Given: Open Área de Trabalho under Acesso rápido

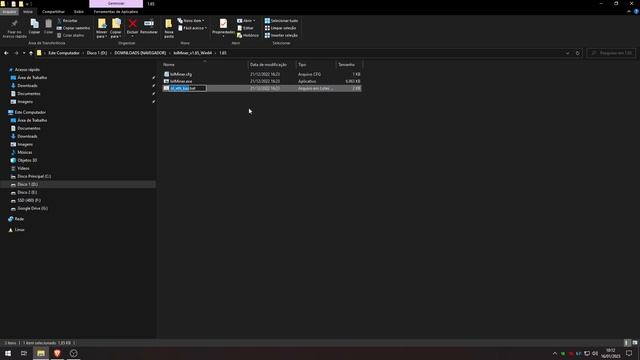Looking at the screenshot, I should click(x=32, y=78).
